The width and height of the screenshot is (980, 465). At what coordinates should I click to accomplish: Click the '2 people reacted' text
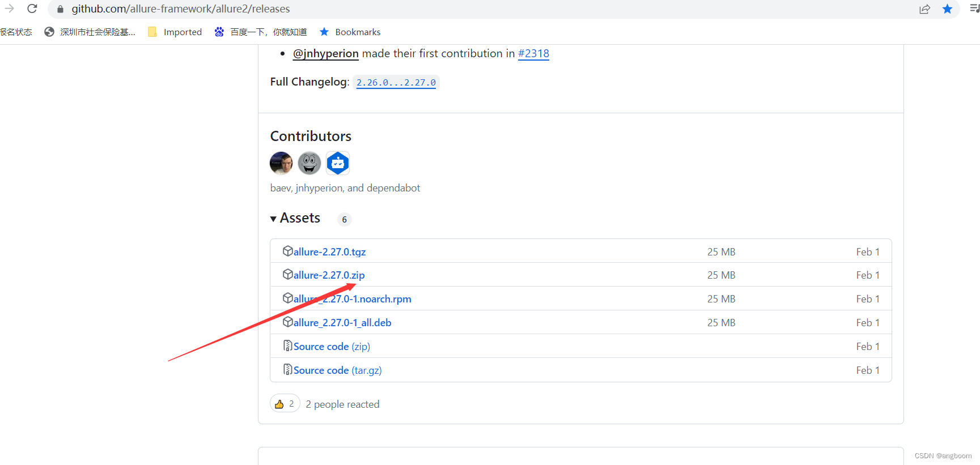click(x=342, y=404)
